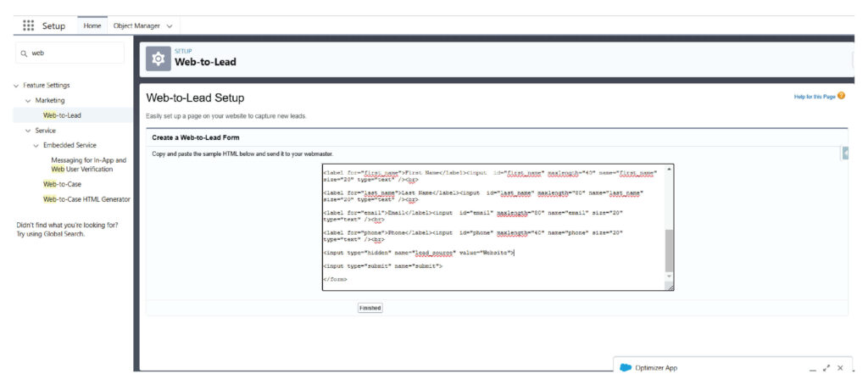868x385 pixels.
Task: Click the Feature Settings label
Action: 47,86
